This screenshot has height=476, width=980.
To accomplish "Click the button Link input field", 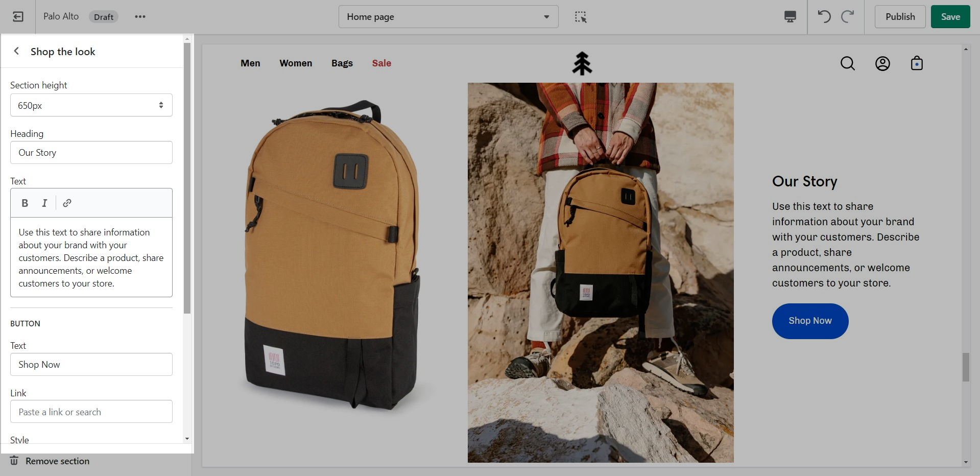I will coord(91,412).
